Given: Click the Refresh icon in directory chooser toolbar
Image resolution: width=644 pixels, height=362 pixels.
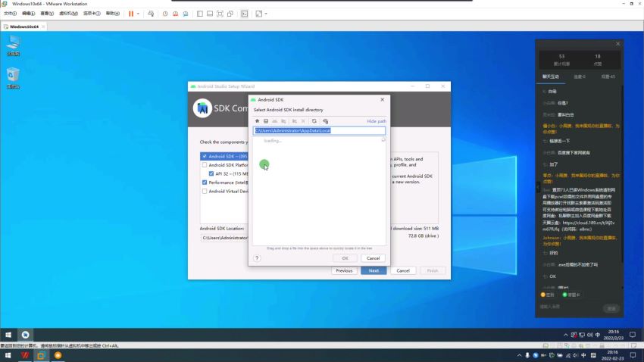Looking at the screenshot, I should coord(314,121).
